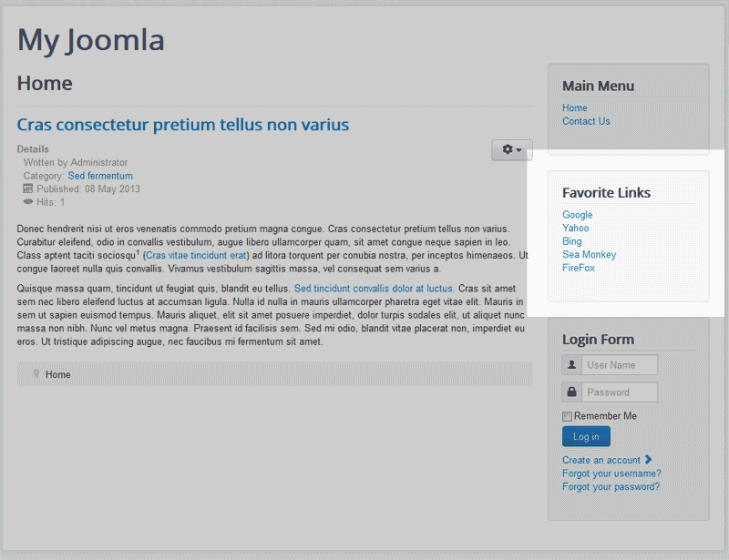Click the eye icon next to Hits
729x560 pixels.
click(27, 202)
